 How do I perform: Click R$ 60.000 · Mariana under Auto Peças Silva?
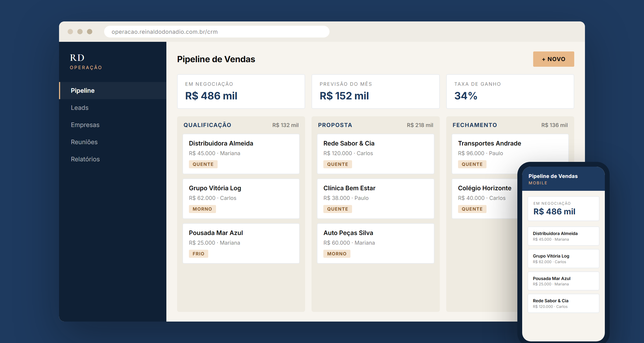coord(349,243)
